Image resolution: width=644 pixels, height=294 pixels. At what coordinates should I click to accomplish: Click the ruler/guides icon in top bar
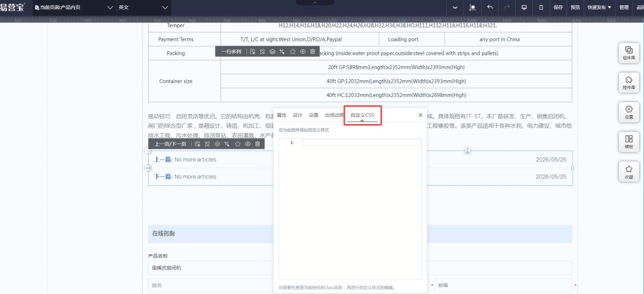click(473, 8)
